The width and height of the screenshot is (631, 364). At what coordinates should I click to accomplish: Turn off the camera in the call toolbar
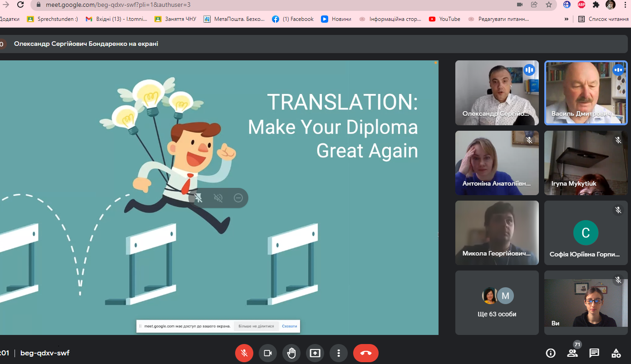click(x=268, y=353)
